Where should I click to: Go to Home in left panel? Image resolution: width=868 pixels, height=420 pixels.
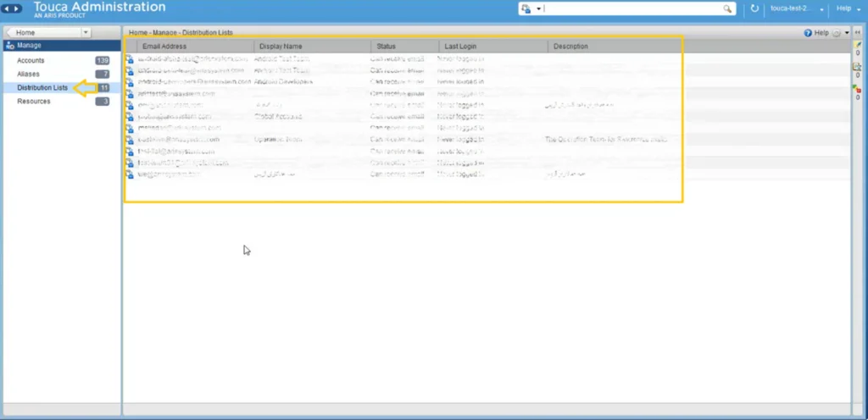[44, 33]
